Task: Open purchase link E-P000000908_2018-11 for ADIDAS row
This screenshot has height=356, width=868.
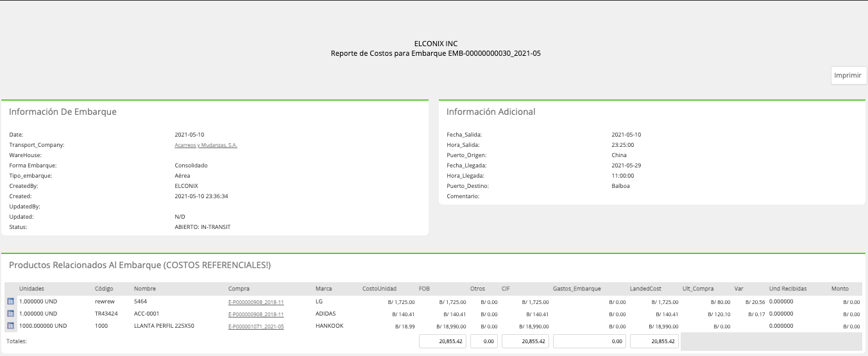Action: 256,314
